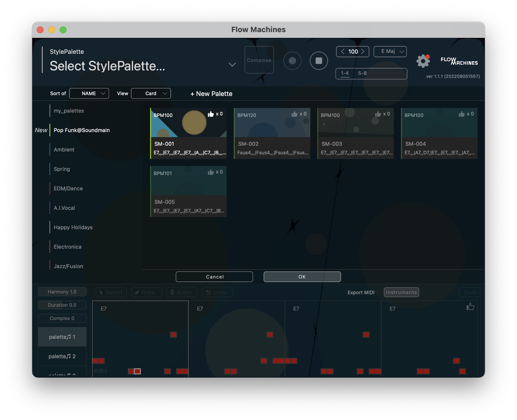This screenshot has width=517, height=420.
Task: Open the View Card dropdown
Action: coord(151,94)
